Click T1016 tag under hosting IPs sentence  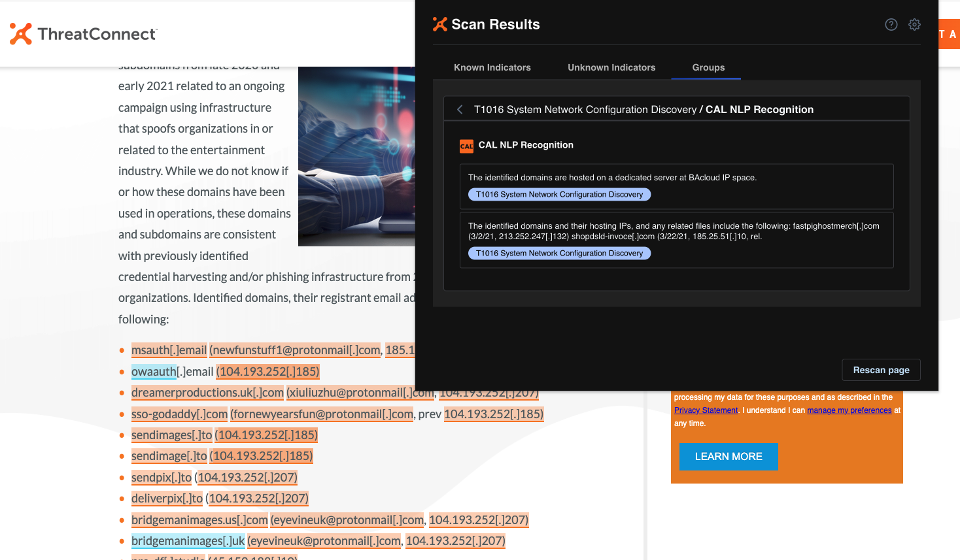[559, 254]
